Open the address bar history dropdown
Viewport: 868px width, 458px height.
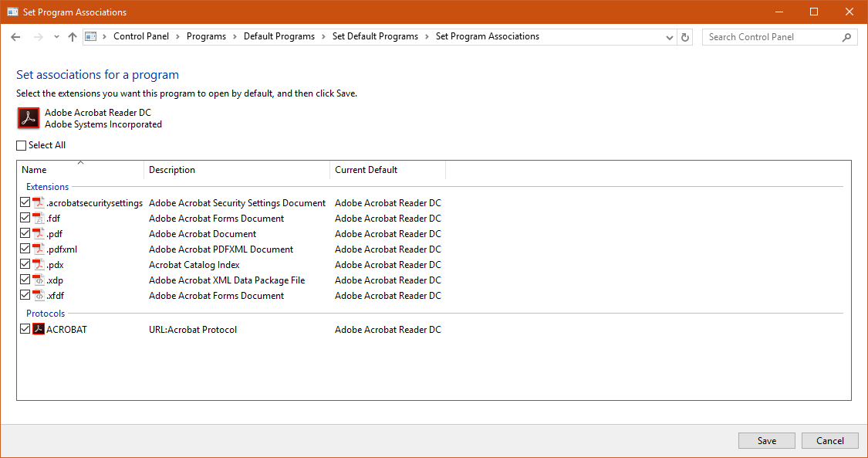point(669,37)
